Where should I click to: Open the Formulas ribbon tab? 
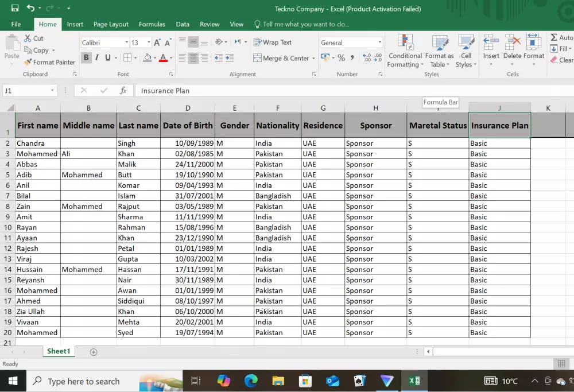[x=152, y=24]
